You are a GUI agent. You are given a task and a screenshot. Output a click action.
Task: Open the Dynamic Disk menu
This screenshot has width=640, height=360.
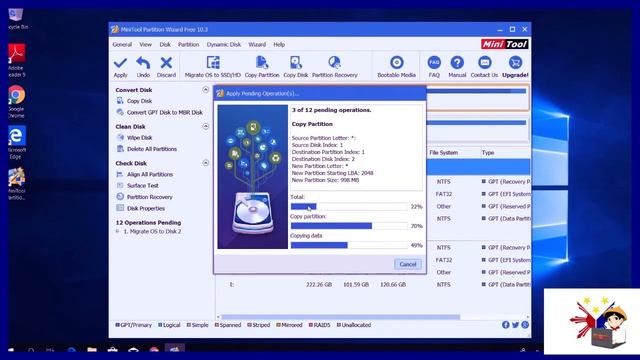tap(224, 44)
